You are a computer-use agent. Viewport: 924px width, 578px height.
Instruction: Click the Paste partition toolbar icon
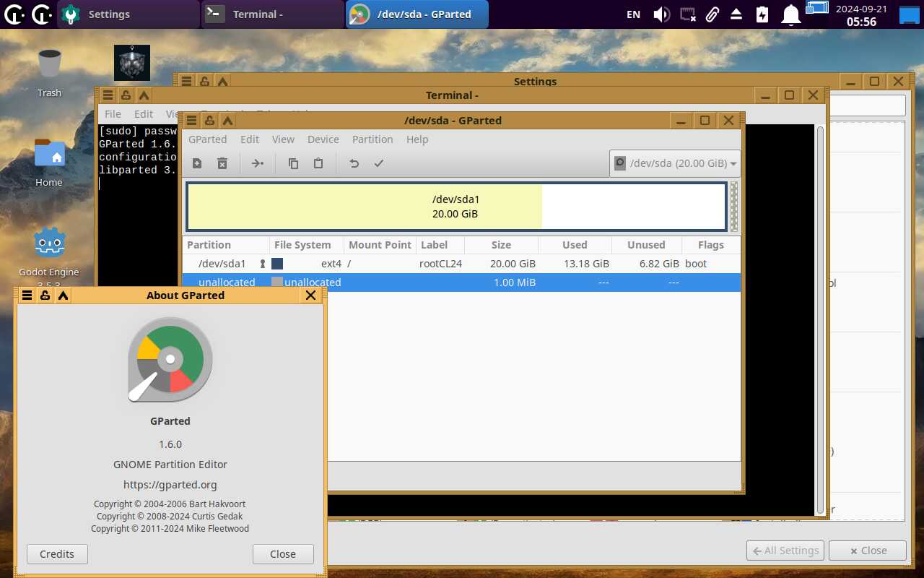click(318, 164)
